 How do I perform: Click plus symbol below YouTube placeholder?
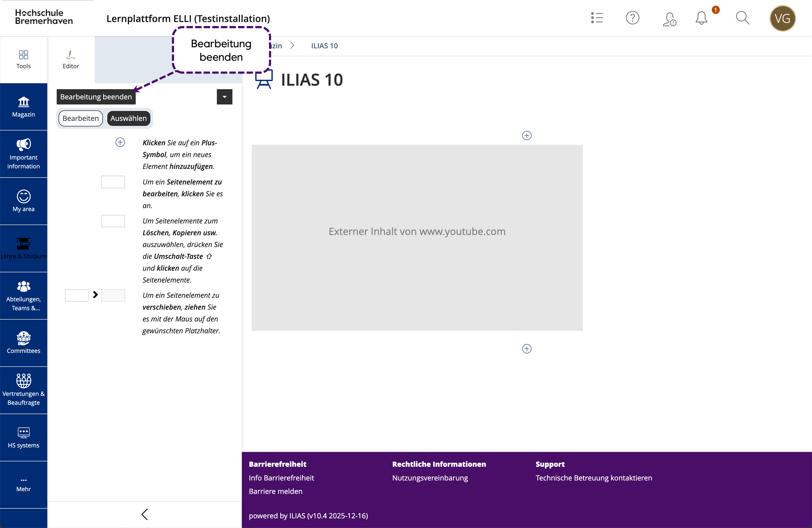point(527,349)
